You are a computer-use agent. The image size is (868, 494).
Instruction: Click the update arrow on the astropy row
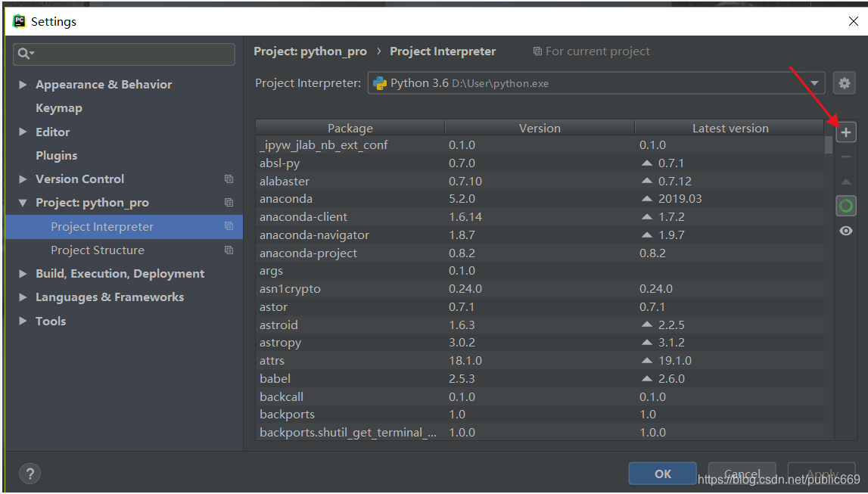click(646, 343)
